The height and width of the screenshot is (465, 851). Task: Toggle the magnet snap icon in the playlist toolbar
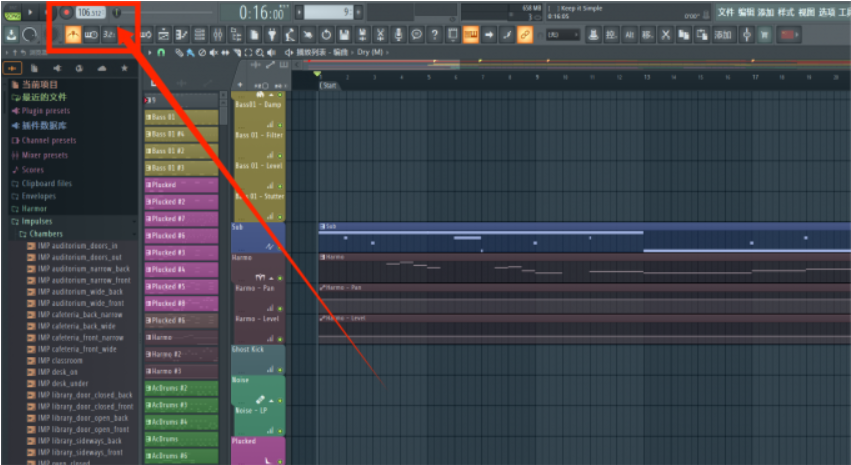coord(162,52)
